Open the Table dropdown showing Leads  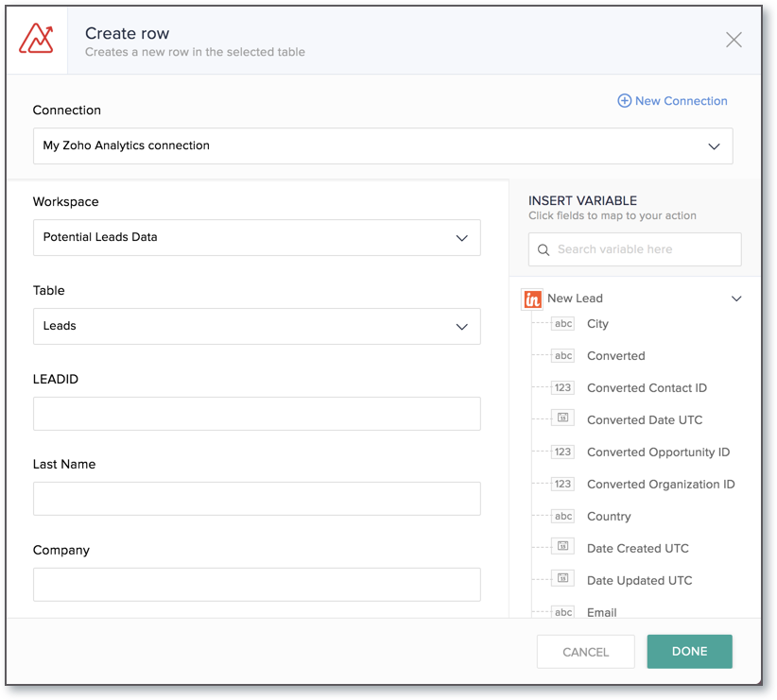tap(257, 327)
